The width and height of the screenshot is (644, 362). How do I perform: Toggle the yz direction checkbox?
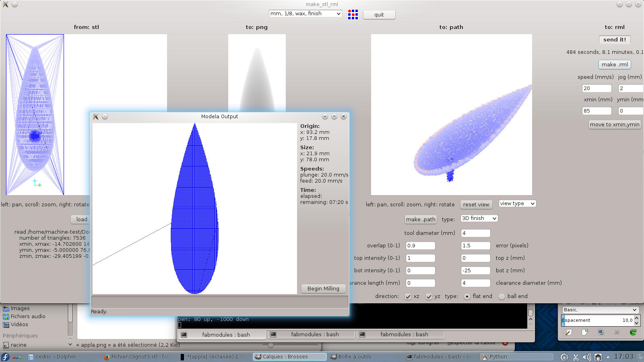pos(429,296)
